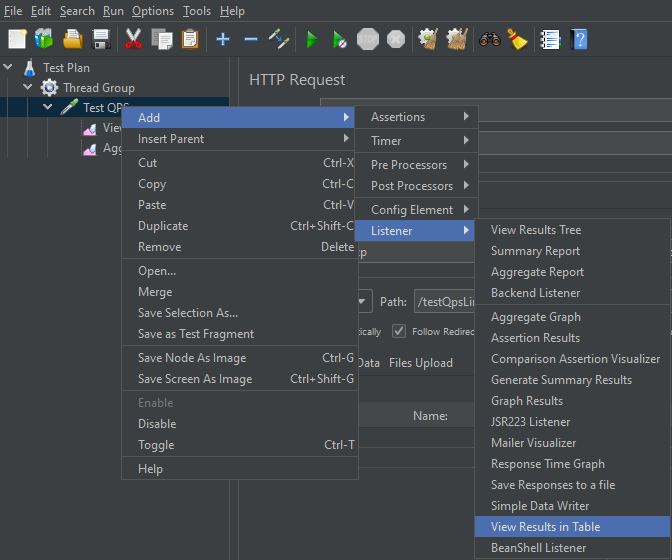Screen dimensions: 672x560
Task: Click the Save floppy disk icon
Action: point(101,39)
